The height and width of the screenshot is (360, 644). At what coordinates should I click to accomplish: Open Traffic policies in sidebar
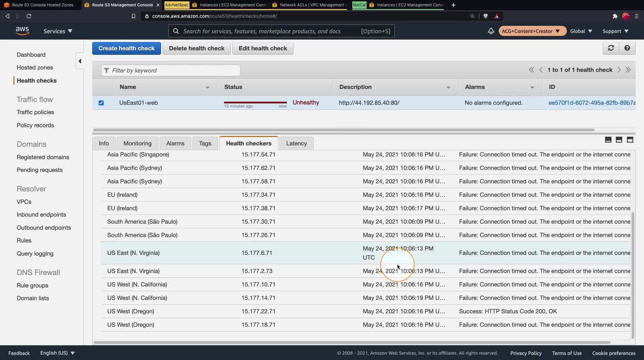(x=35, y=112)
